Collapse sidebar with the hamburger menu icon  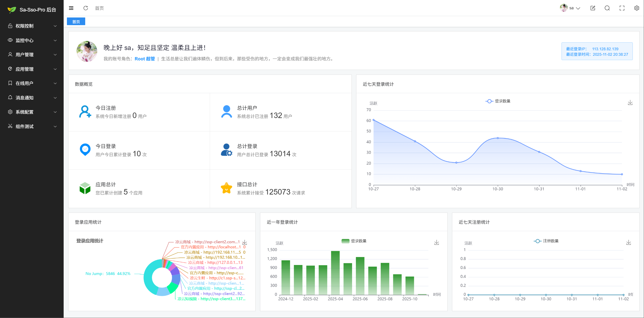(x=71, y=8)
